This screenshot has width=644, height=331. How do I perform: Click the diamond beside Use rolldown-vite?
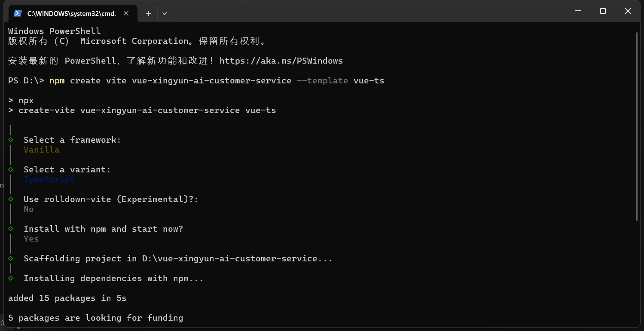[11, 199]
